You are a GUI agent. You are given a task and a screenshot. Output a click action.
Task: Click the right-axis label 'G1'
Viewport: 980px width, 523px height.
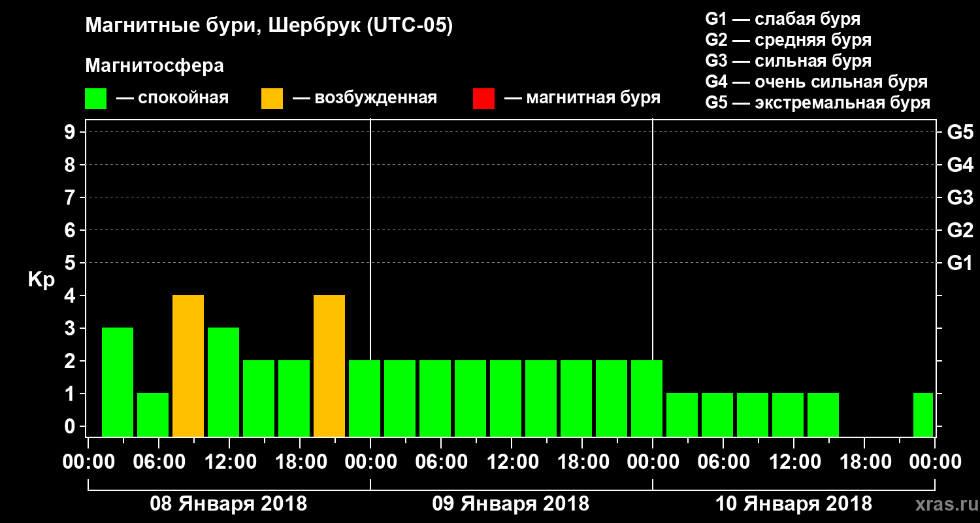tap(960, 263)
